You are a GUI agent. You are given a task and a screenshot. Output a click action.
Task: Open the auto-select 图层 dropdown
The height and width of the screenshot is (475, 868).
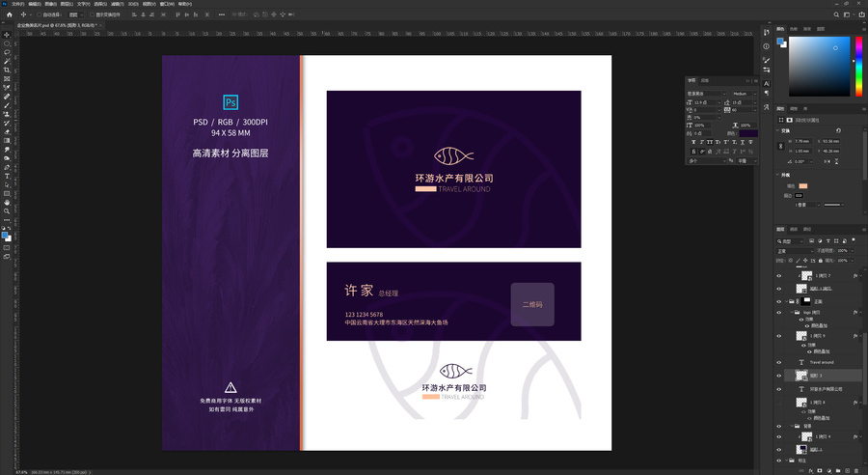75,14
